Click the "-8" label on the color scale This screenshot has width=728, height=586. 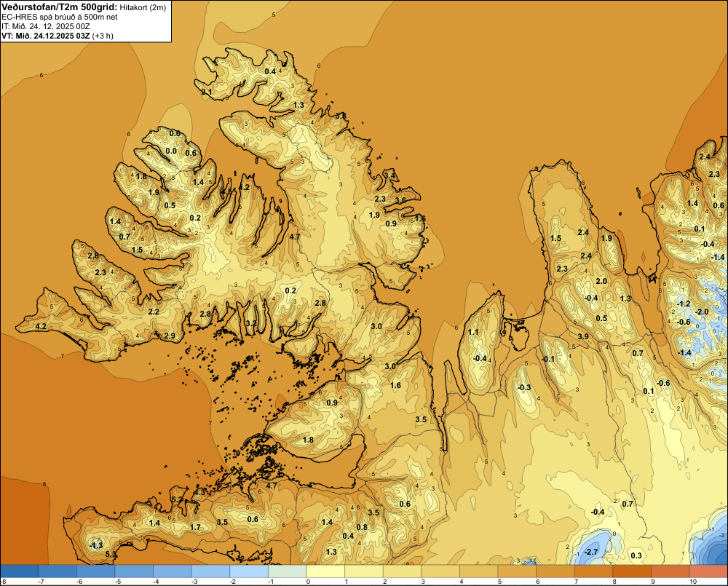3,582
